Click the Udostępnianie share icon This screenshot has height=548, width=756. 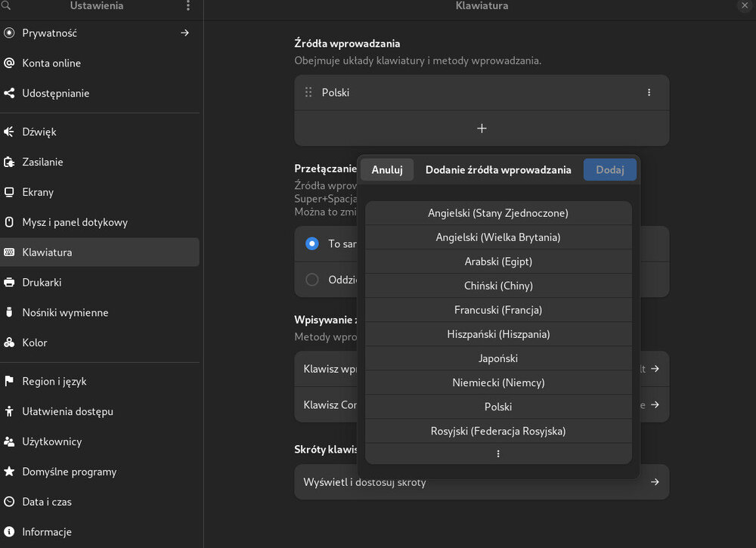9,94
